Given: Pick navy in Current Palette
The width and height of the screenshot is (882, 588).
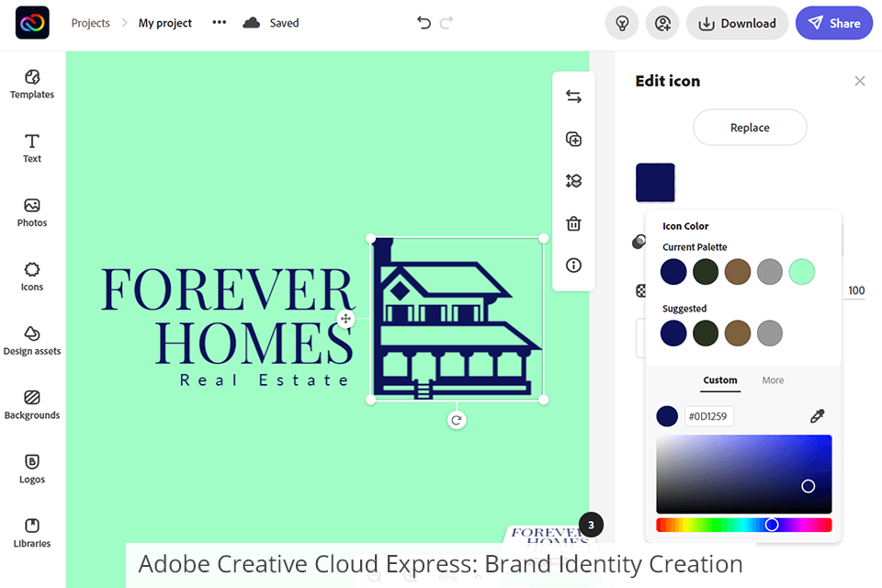Looking at the screenshot, I should pos(673,272).
